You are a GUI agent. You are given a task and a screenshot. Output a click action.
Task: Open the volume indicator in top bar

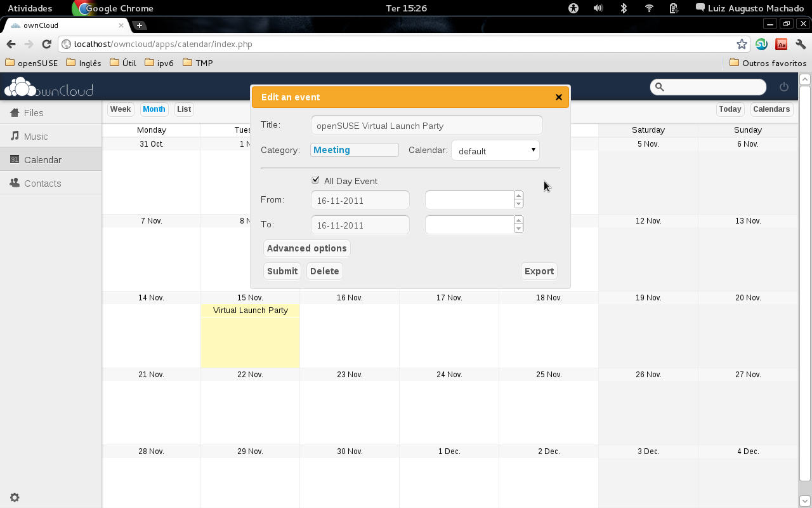[x=598, y=8]
